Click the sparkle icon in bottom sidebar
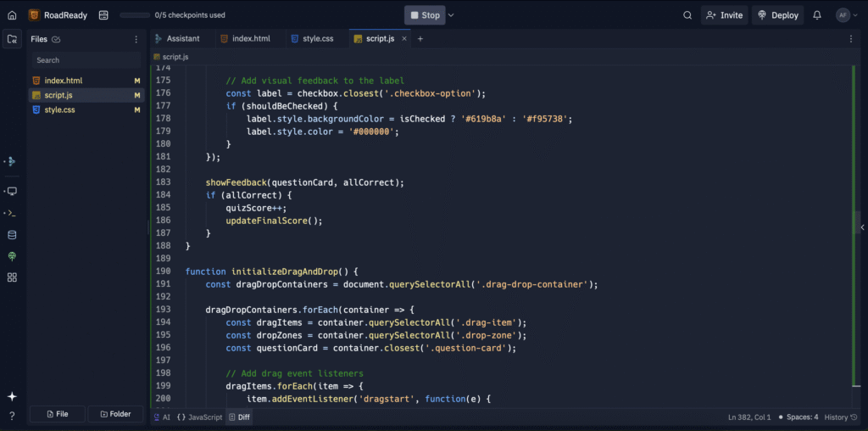 tap(12, 397)
